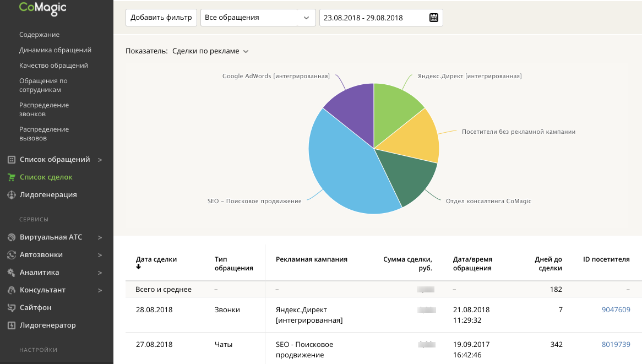Click the CoMagic logo
642x364 pixels.
click(x=42, y=8)
